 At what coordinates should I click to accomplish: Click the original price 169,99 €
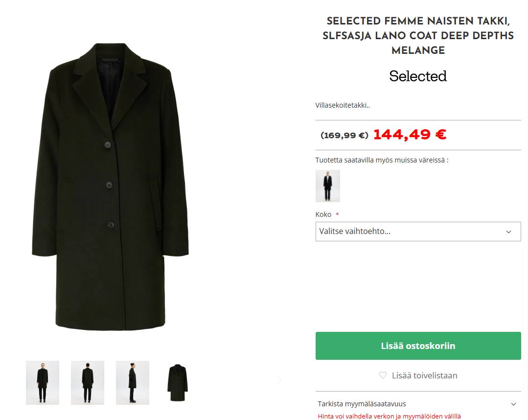click(344, 135)
